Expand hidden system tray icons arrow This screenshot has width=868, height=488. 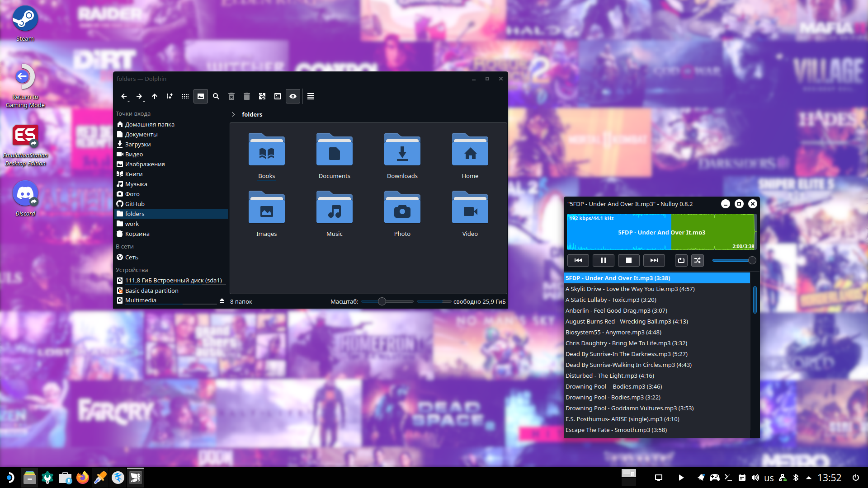click(x=809, y=478)
